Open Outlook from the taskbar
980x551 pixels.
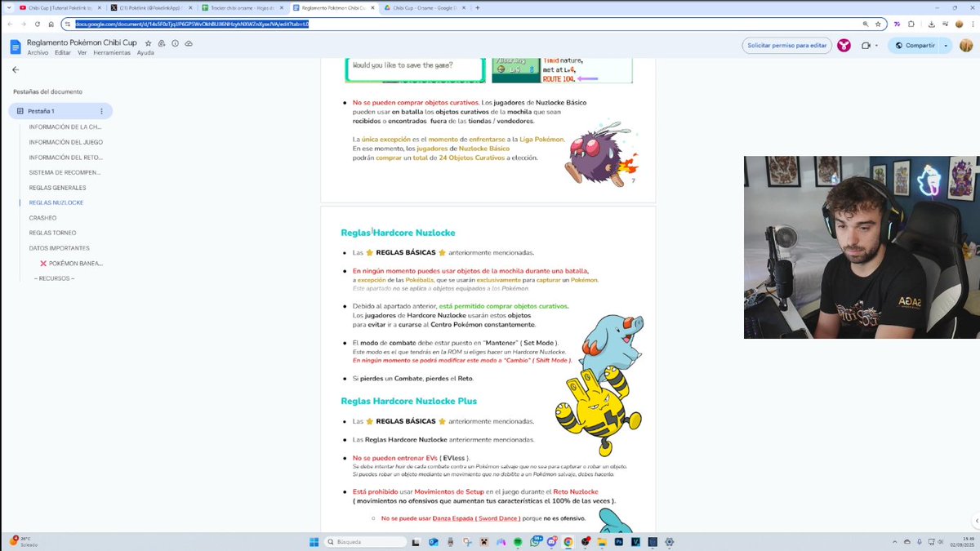(433, 542)
